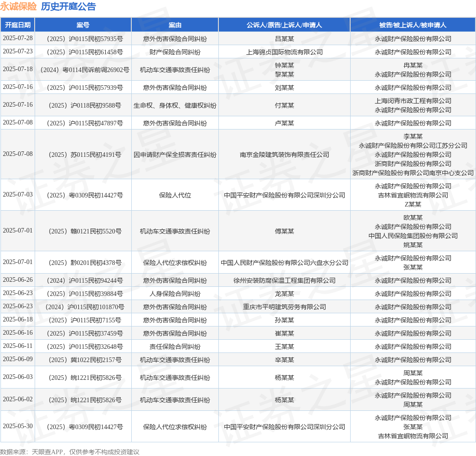Select the 案号 column header
Viewport: 476px width, 456px height.
point(83,25)
